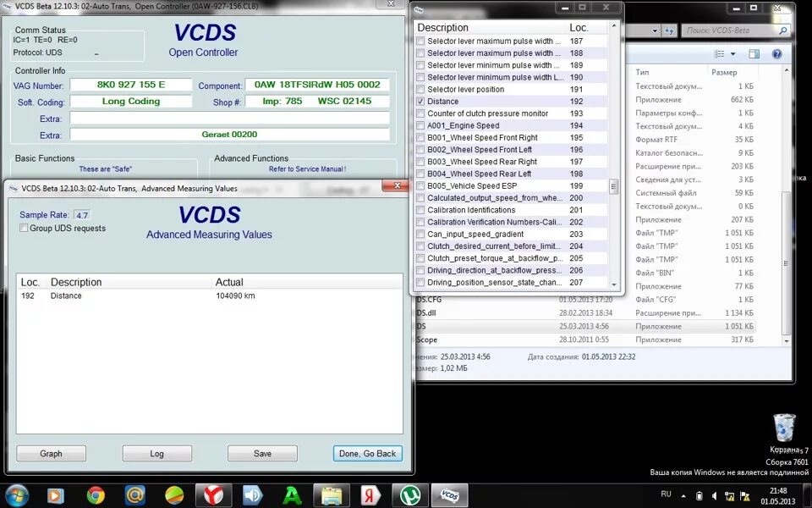Click the Loc. column header in selection list
The image size is (812, 508).
tap(580, 27)
